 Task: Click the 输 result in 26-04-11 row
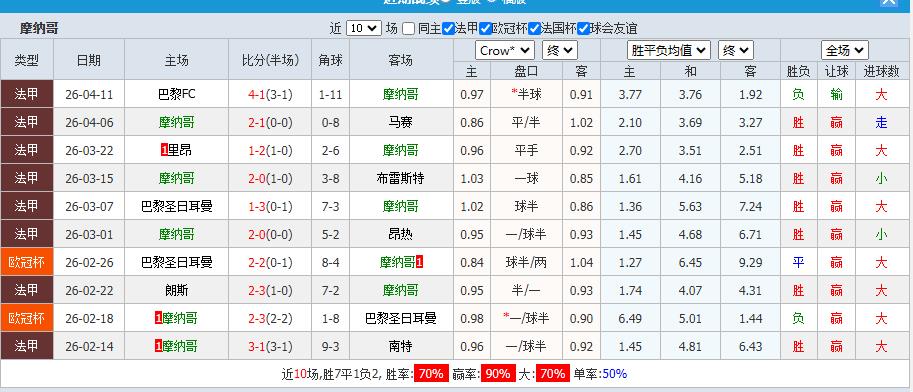pyautogui.click(x=836, y=94)
